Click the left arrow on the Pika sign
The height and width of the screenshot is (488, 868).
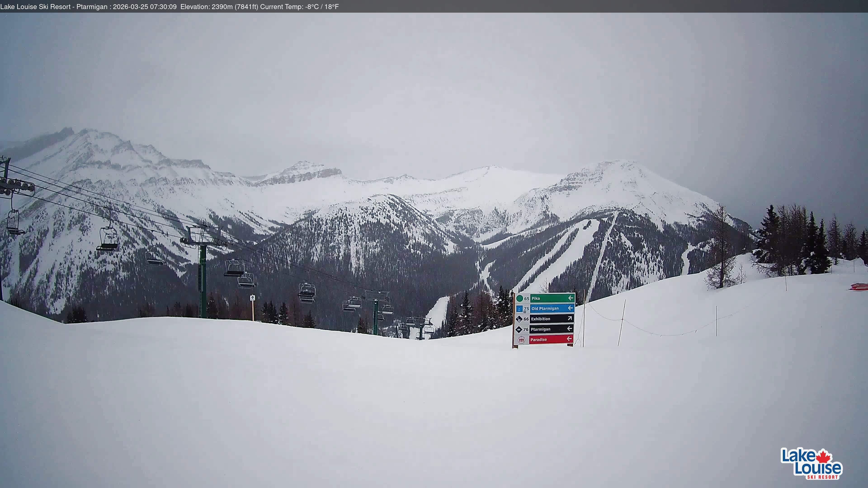(x=571, y=298)
